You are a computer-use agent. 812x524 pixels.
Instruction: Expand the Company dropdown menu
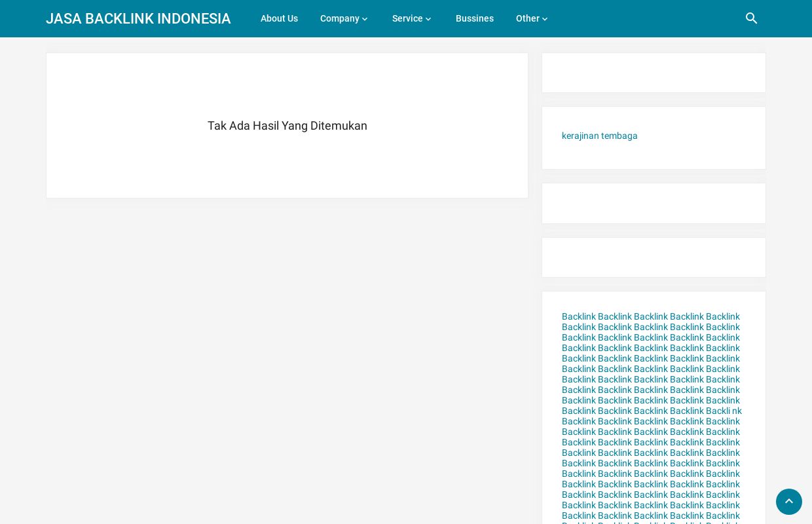pos(340,18)
